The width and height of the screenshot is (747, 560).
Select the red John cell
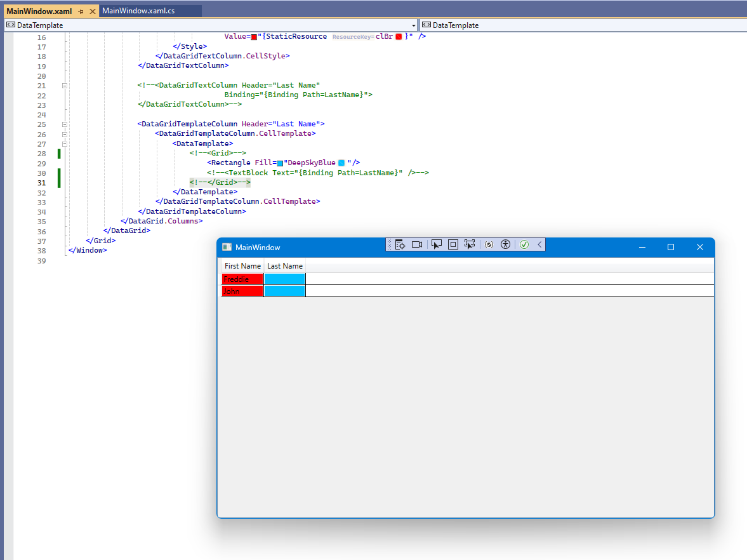[x=242, y=291]
